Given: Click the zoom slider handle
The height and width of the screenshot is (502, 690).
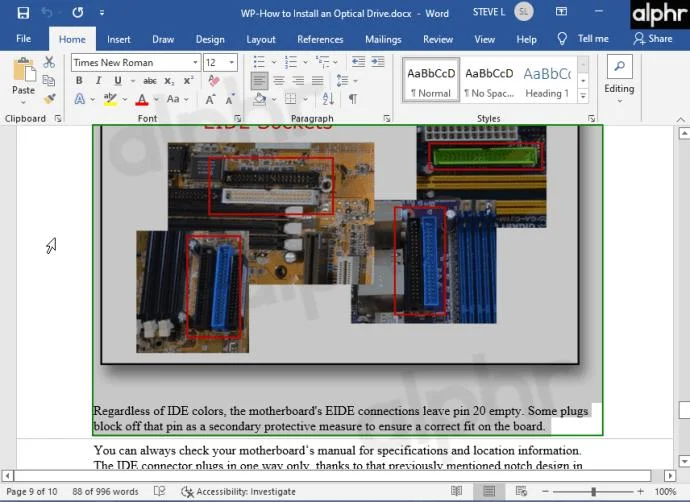Looking at the screenshot, I should [593, 491].
